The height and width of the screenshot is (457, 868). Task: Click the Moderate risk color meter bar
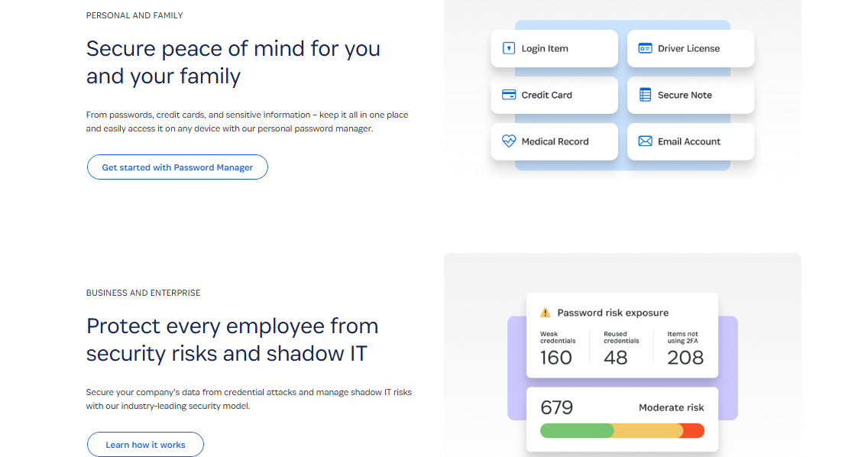click(x=622, y=430)
